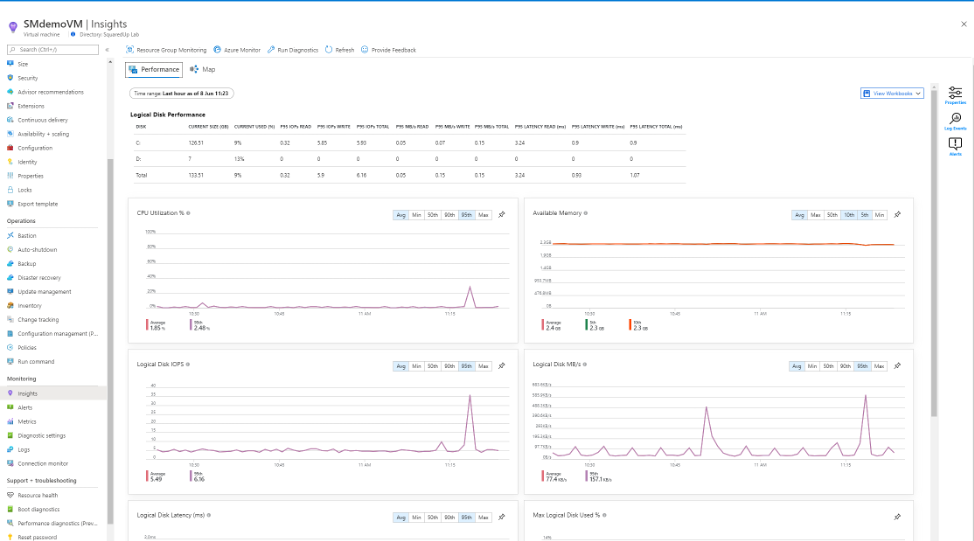This screenshot has height=541, width=974.
Task: Pin the Logical Disk Latency chart
Action: pos(502,517)
